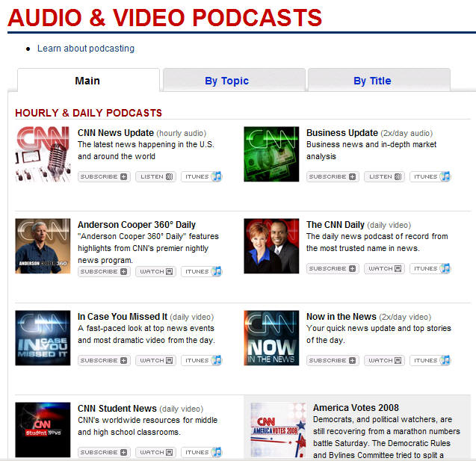Open CNN Student News in iTunes

tap(202, 452)
